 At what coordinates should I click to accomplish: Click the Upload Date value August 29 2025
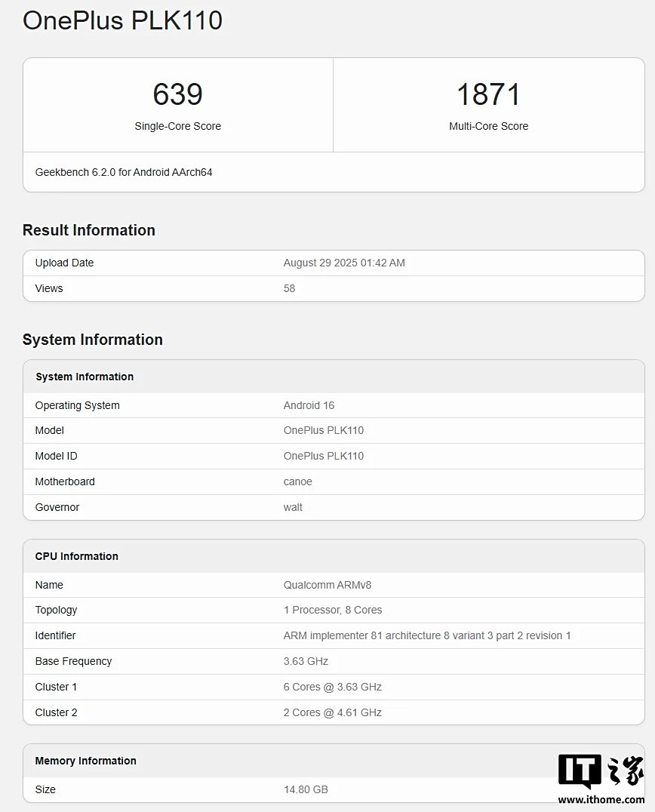coord(344,263)
